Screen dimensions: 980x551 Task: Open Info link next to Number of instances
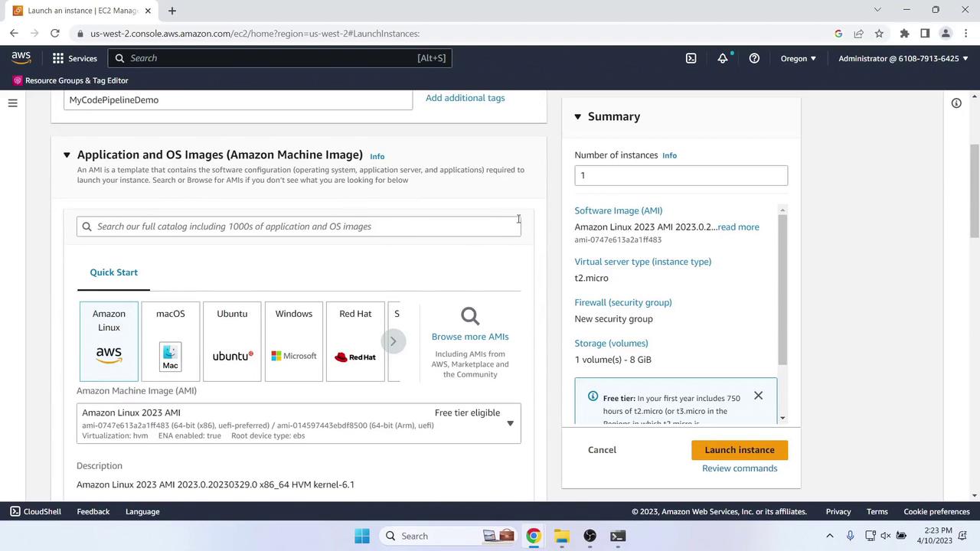[669, 155]
